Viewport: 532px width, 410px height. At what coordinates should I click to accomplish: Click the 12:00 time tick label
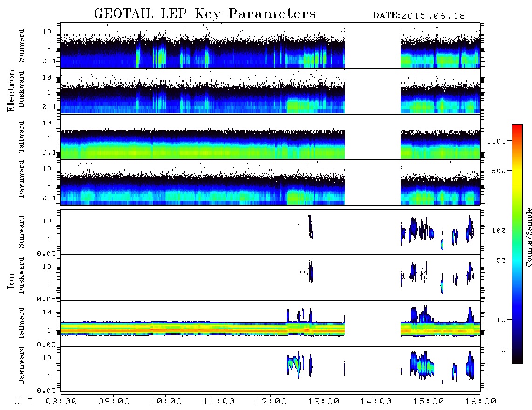pyautogui.click(x=271, y=402)
